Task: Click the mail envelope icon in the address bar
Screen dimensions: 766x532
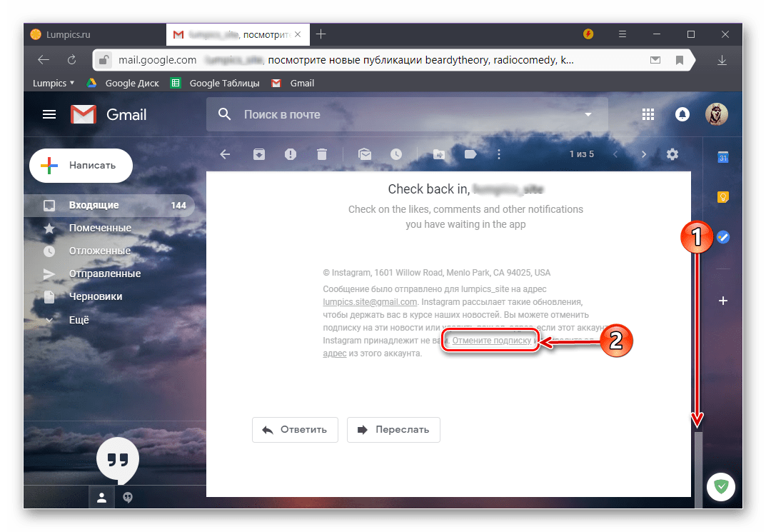Action: tap(655, 59)
